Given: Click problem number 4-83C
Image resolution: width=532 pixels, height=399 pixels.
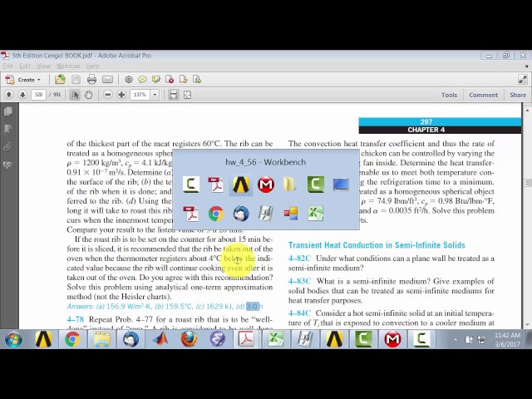Looking at the screenshot, I should (x=299, y=281).
